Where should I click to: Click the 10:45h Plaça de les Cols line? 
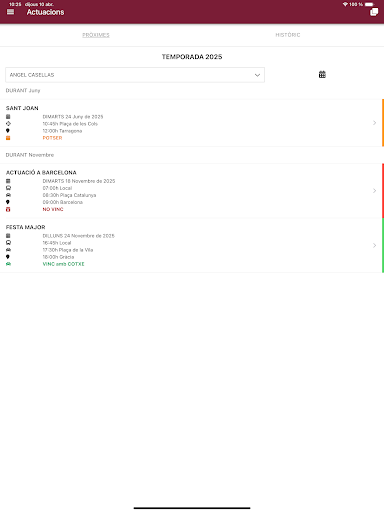[70, 124]
